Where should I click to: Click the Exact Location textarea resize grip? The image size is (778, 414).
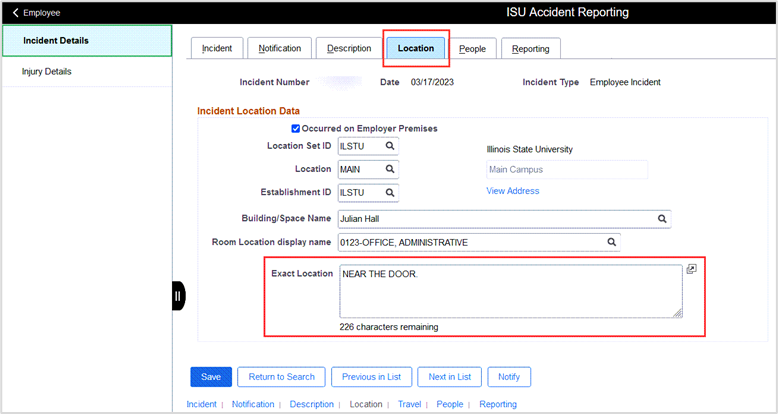[x=677, y=313]
